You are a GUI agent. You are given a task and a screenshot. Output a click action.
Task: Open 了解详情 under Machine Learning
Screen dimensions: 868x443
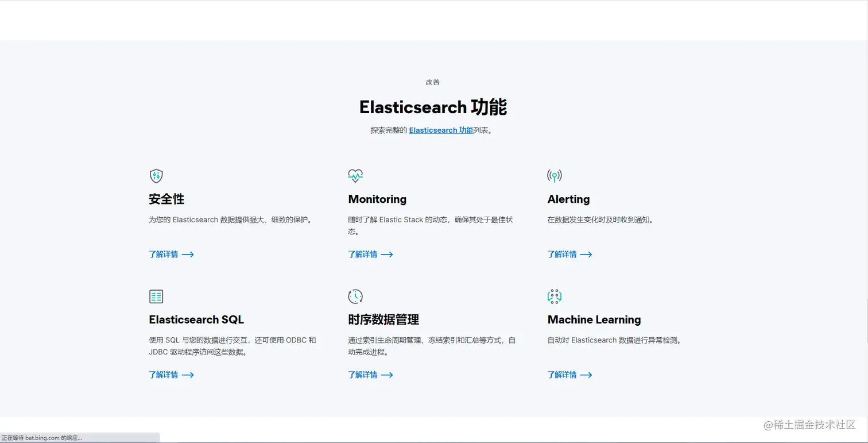(x=569, y=375)
